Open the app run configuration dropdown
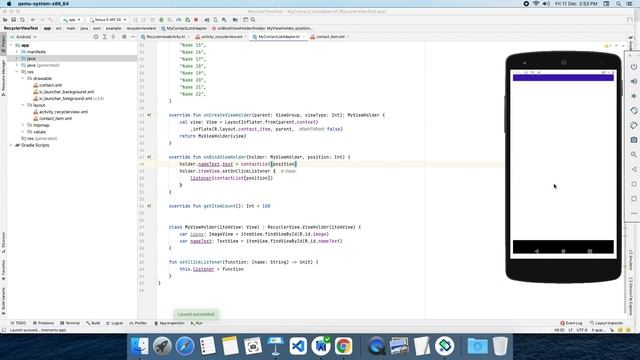This screenshot has height=360, width=640. [x=72, y=20]
